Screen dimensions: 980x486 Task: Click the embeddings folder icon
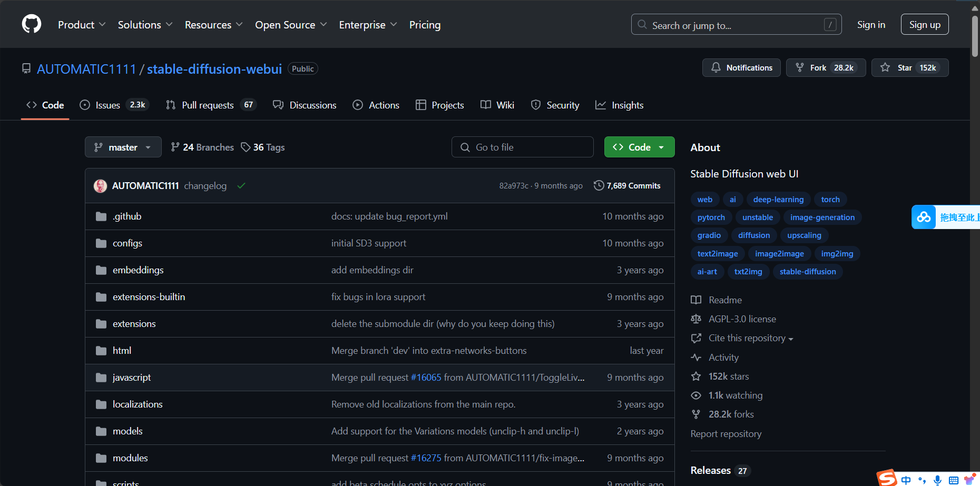pyautogui.click(x=101, y=270)
